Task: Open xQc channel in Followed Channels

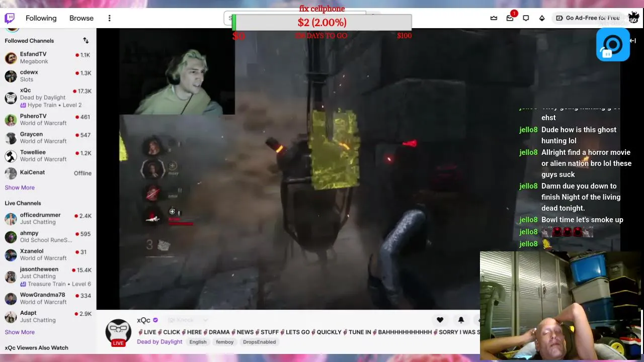Action: (48, 98)
